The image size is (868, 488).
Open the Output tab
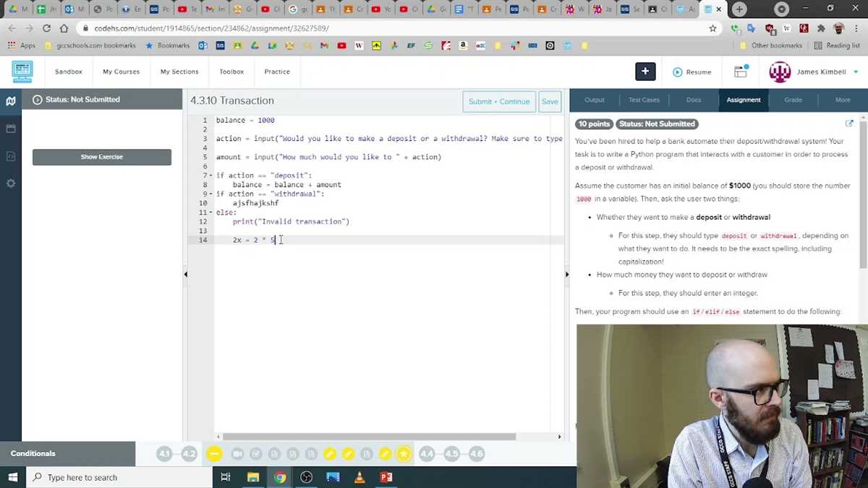tap(595, 100)
